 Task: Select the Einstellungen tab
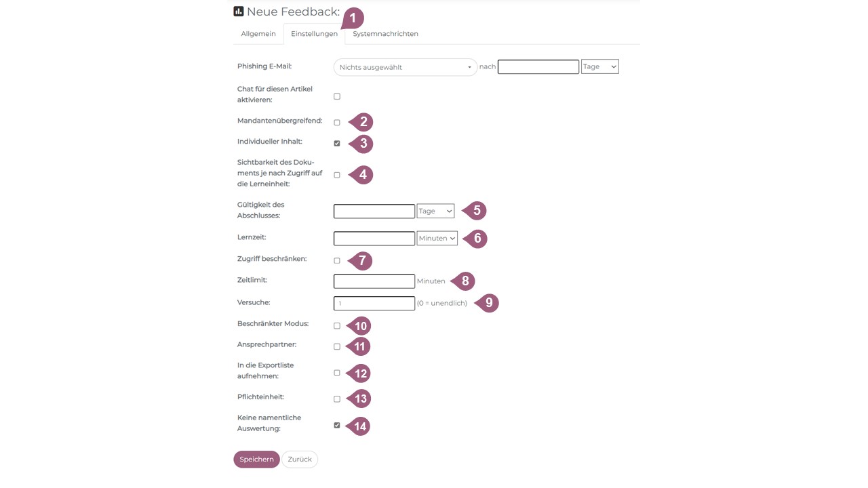[x=314, y=34]
